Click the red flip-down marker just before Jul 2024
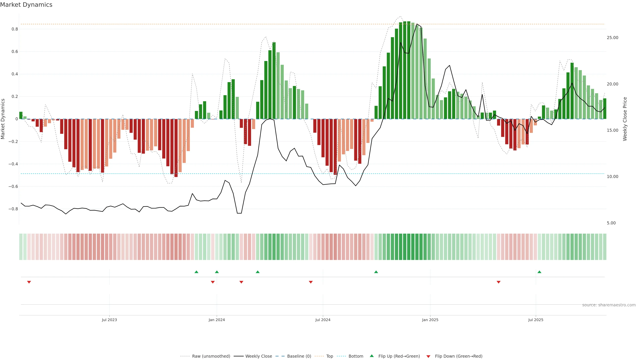Image resolution: width=644 pixels, height=362 pixels. point(311,282)
